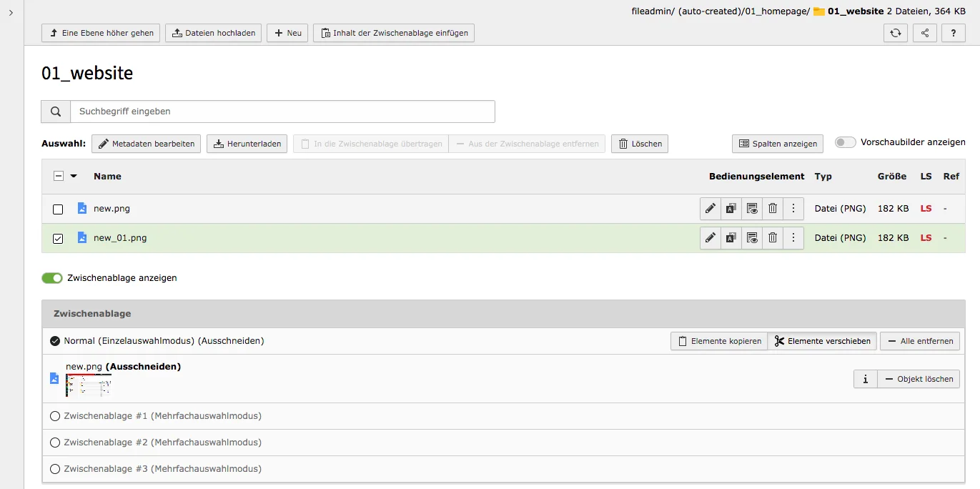Edit metadata of new_01.png via the metadata icon

[731, 237]
